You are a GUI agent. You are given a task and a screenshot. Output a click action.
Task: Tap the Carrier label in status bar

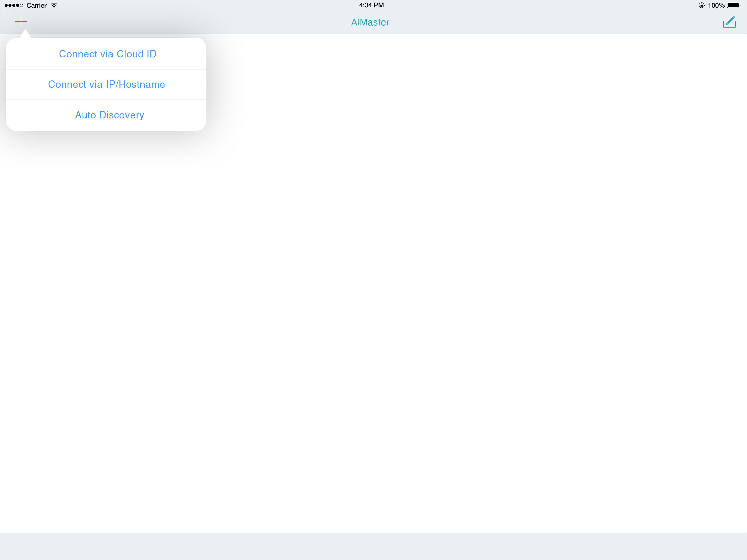(36, 5)
